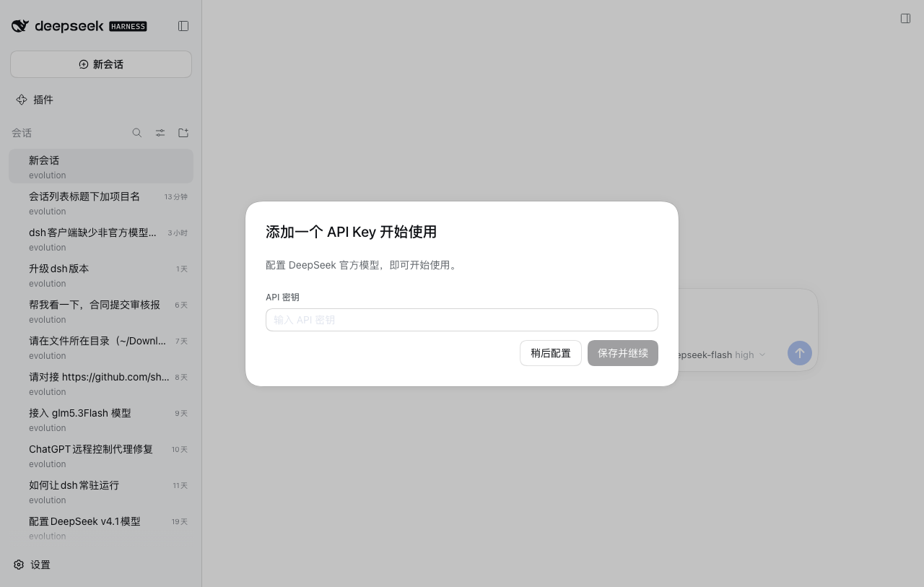Click the HARNESS badge
The width and height of the screenshot is (924, 587).
click(128, 27)
